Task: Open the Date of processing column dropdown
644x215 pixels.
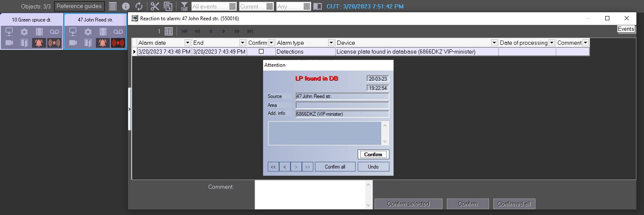Action: pyautogui.click(x=551, y=43)
